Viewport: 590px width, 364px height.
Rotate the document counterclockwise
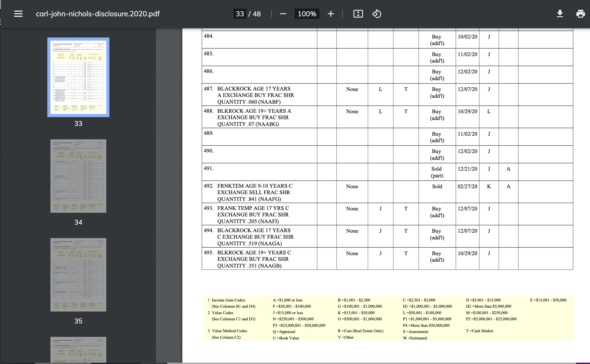(x=377, y=14)
